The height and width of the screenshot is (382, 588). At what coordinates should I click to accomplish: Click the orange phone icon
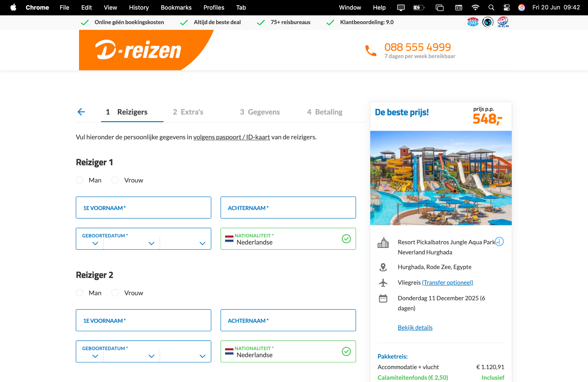click(x=371, y=51)
